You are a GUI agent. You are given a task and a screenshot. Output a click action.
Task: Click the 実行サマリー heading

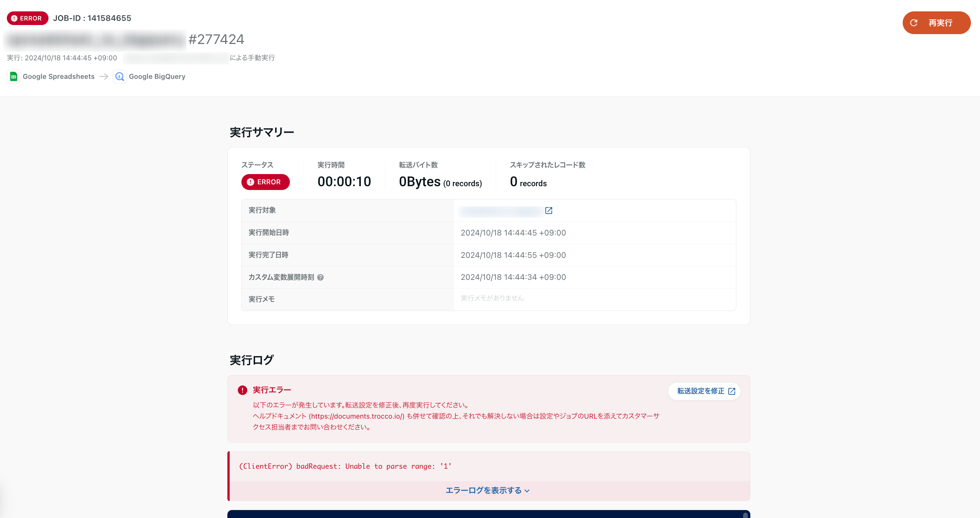coord(262,132)
